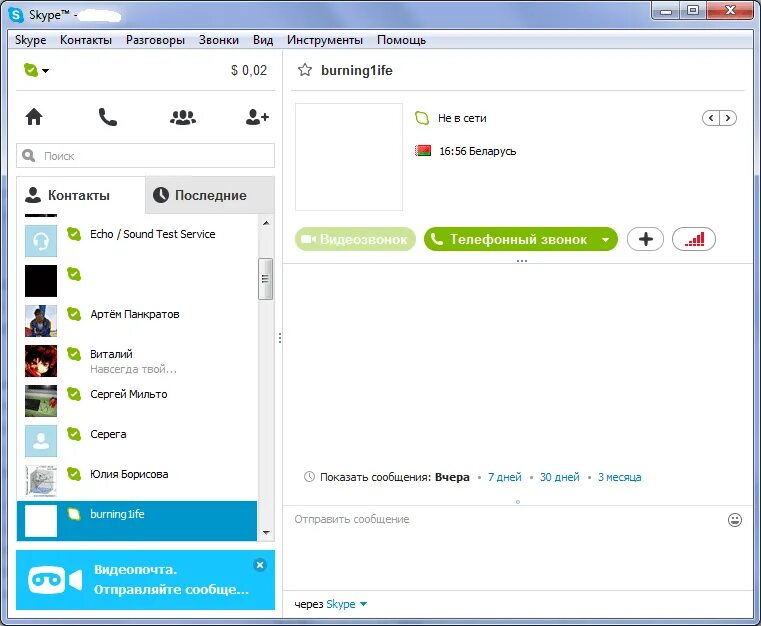Click the three dots below the call buttons
The width and height of the screenshot is (761, 626).
click(522, 261)
